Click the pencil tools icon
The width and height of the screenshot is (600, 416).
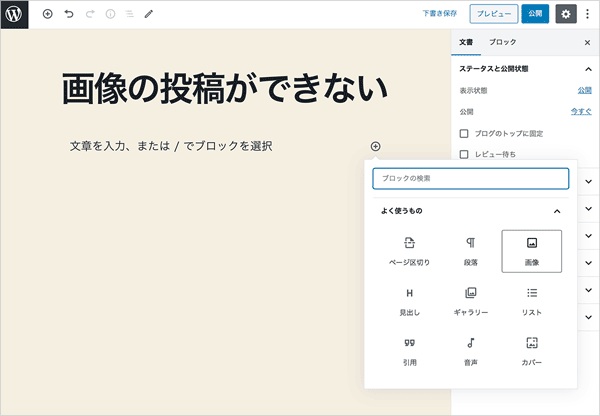point(149,14)
